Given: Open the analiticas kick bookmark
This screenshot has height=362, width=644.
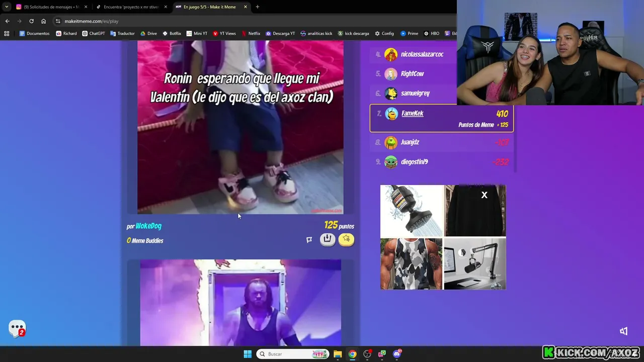Looking at the screenshot, I should [x=316, y=34].
